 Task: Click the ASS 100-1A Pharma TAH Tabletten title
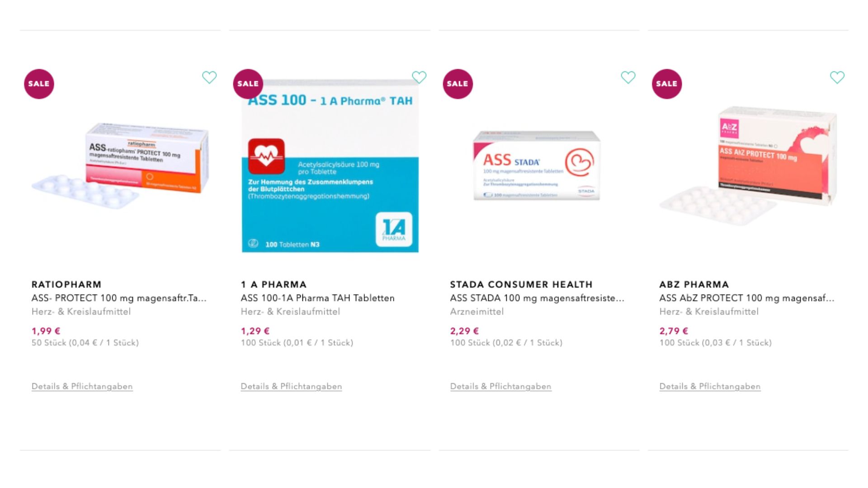pos(317,298)
